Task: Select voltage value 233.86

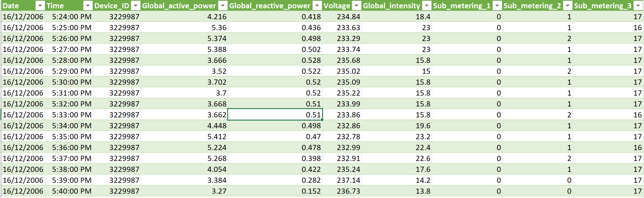Action: tap(342, 115)
